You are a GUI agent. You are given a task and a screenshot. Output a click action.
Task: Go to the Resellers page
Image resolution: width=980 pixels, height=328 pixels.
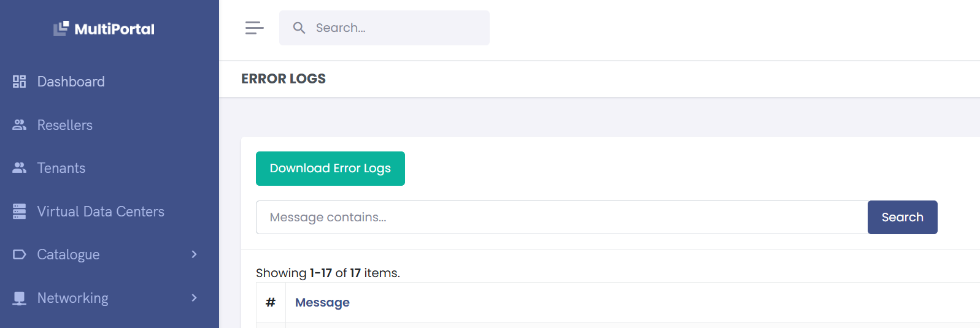tap(64, 125)
